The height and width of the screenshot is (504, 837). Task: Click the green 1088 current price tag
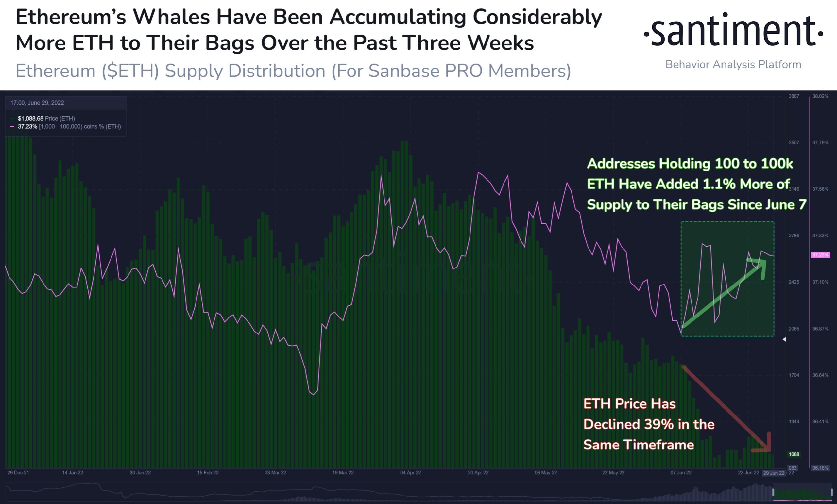coord(794,454)
